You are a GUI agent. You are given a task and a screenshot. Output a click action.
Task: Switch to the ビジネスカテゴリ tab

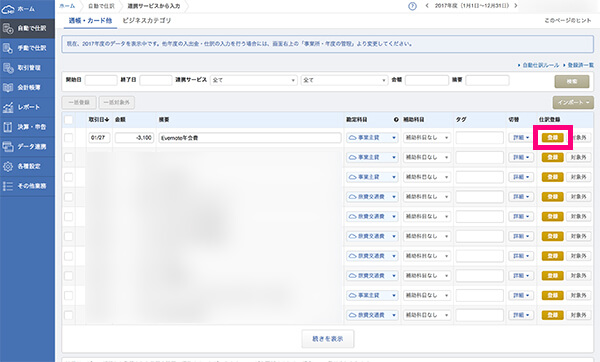147,21
